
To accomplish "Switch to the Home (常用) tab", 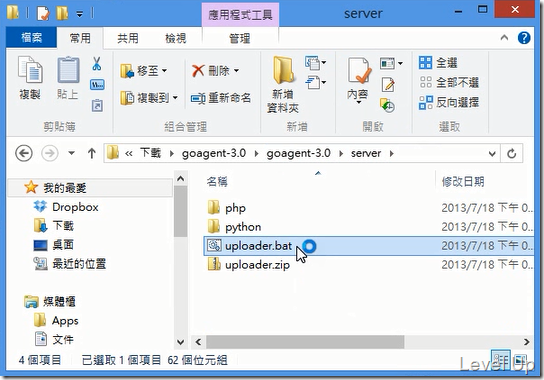I will (80, 37).
